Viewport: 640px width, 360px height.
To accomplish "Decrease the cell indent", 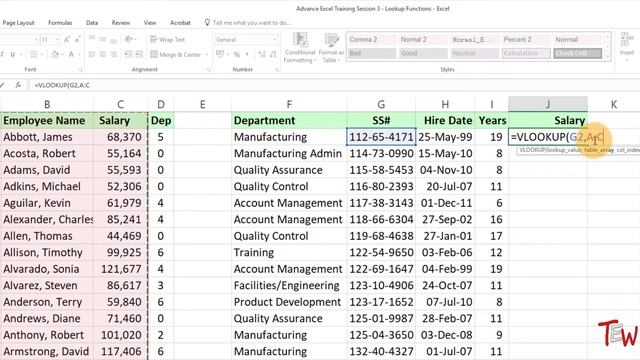I will pos(128,54).
